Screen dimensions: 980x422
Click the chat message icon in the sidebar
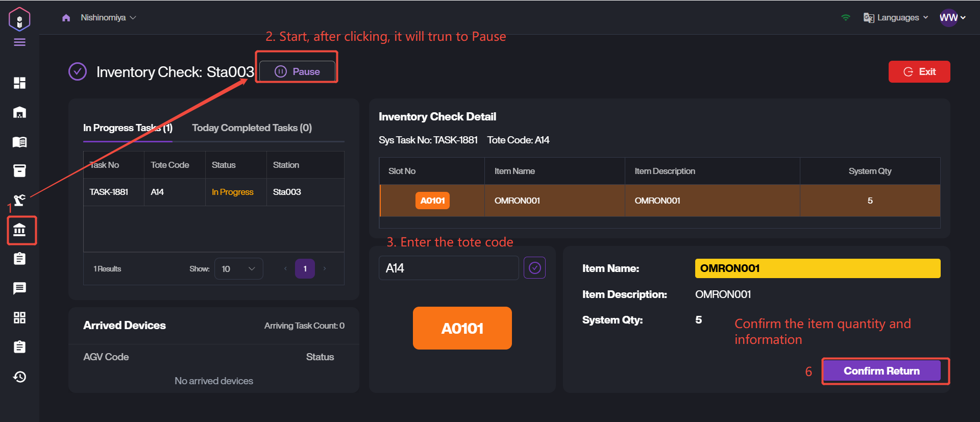click(19, 288)
